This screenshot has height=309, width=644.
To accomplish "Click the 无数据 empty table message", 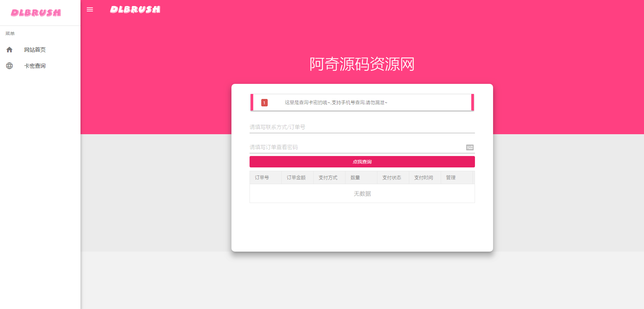I will (362, 194).
